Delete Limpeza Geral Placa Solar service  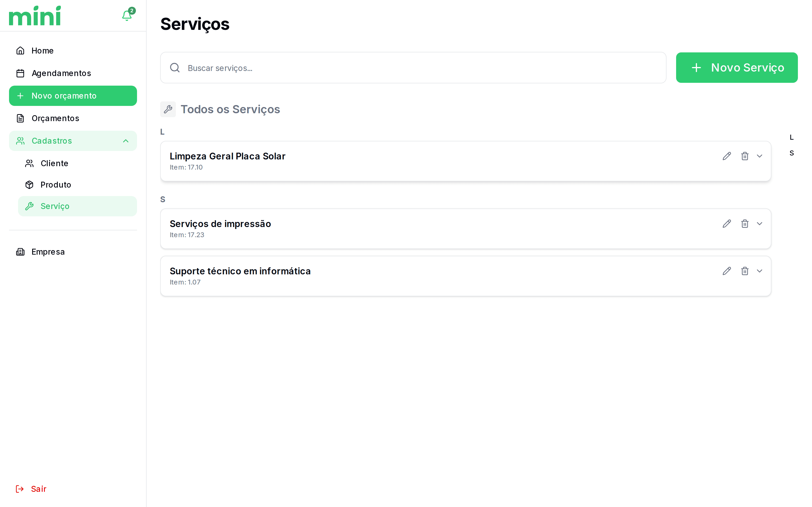745,156
